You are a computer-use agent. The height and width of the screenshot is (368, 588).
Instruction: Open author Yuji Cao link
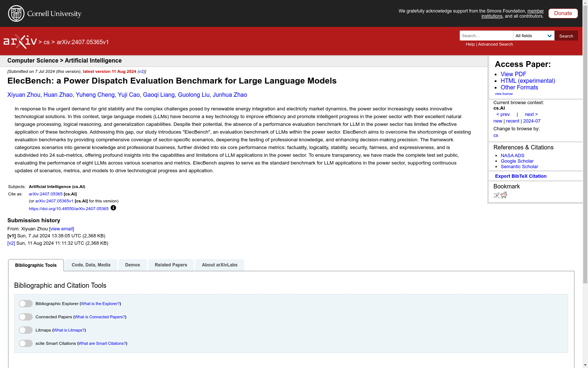[129, 95]
